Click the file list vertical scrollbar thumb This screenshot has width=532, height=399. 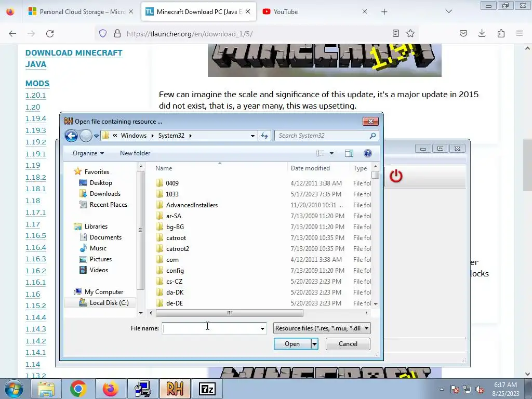[x=375, y=175]
